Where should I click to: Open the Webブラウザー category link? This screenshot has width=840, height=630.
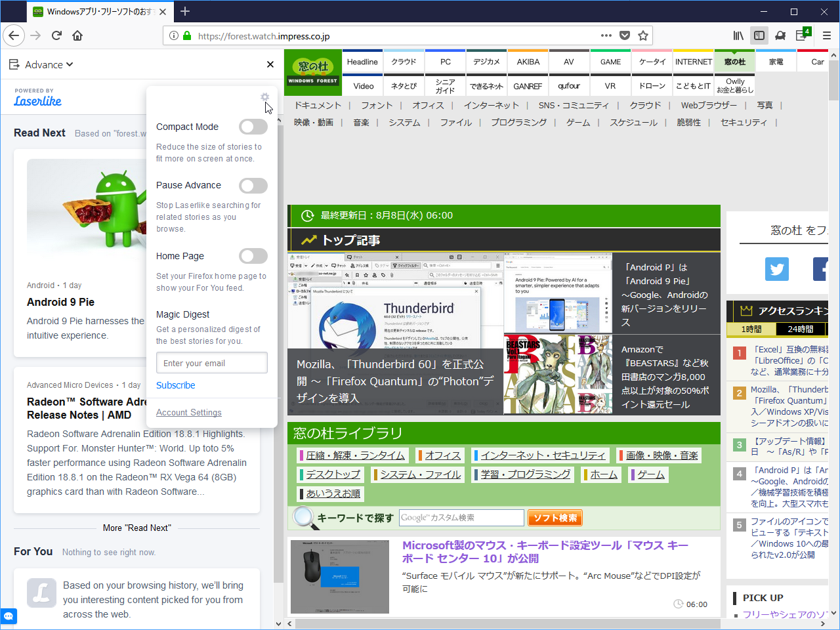709,105
